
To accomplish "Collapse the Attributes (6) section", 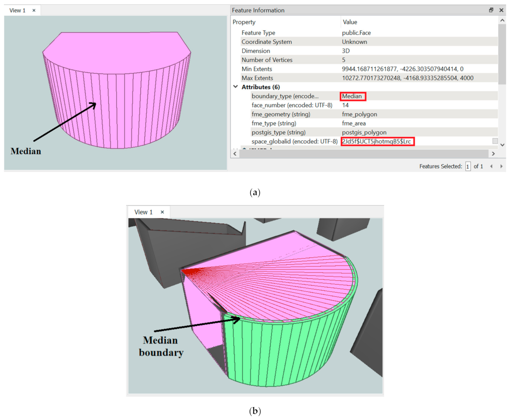I will coord(235,87).
